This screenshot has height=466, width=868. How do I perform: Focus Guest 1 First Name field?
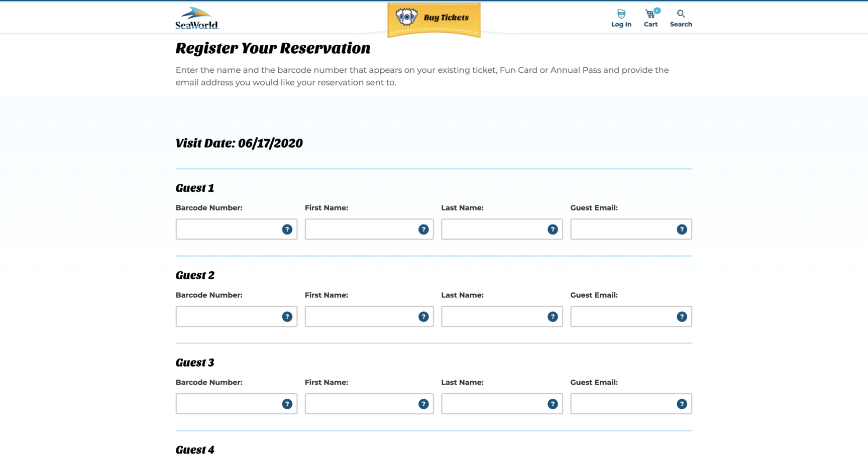(x=369, y=229)
